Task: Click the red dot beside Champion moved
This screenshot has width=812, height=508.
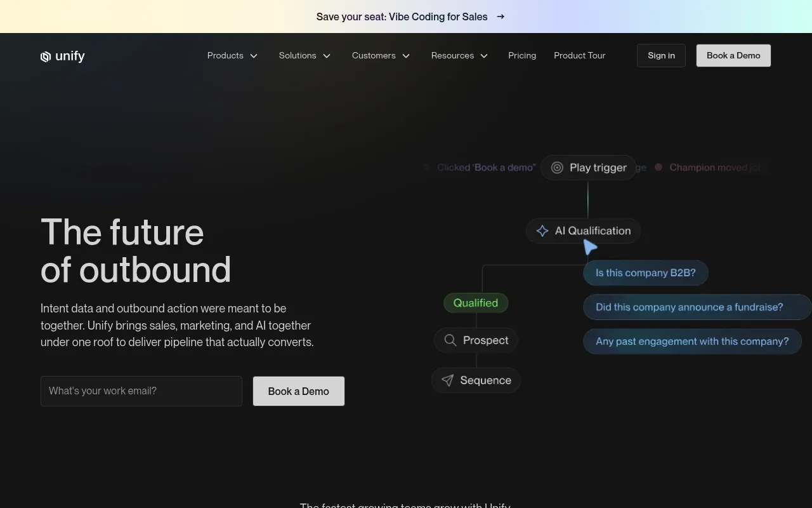Action: pos(658,167)
